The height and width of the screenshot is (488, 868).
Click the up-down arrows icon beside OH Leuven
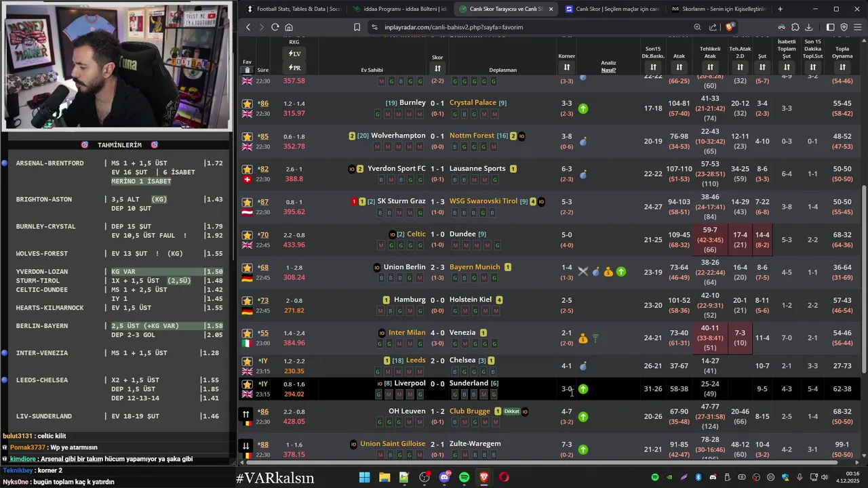pos(246,414)
